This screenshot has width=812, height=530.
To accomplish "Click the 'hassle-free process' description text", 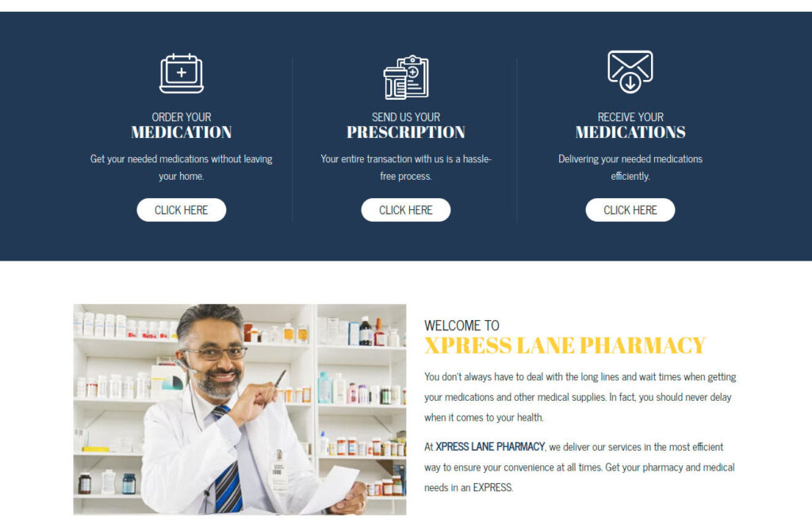I will pos(406,167).
